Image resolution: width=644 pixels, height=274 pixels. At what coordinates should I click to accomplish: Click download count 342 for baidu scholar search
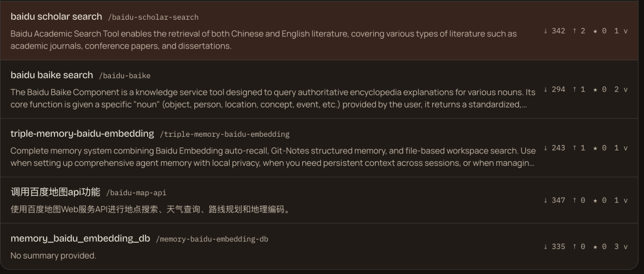click(x=555, y=30)
